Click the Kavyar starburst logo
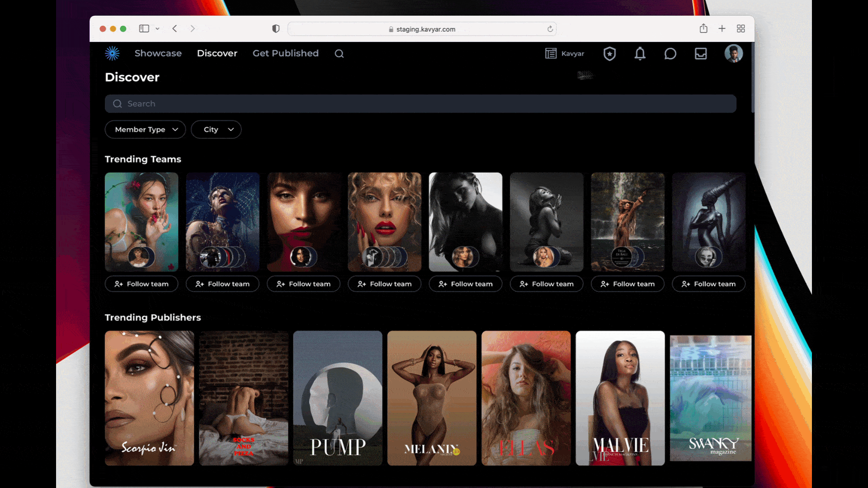868x488 pixels. point(112,53)
